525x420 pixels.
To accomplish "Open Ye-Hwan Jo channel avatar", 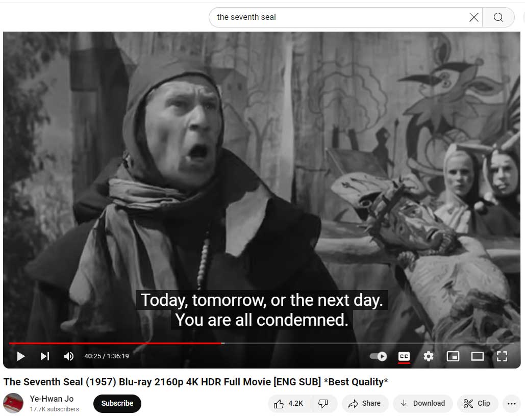I will coord(13,403).
